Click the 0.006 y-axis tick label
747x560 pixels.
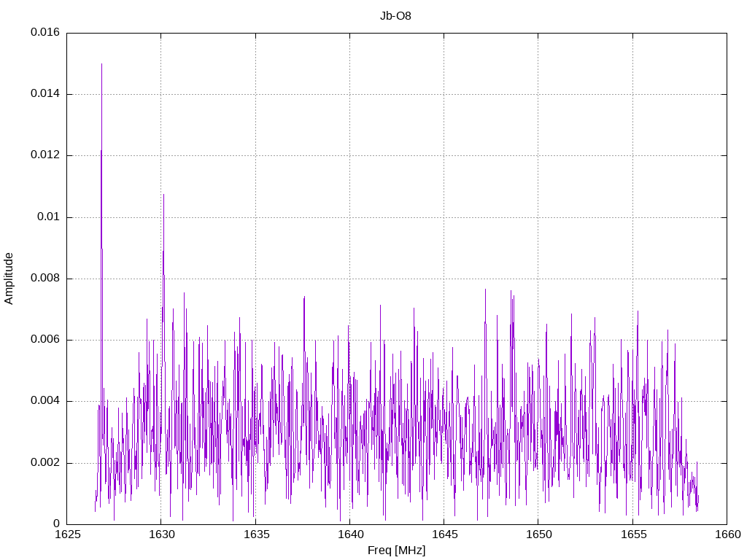point(44,340)
